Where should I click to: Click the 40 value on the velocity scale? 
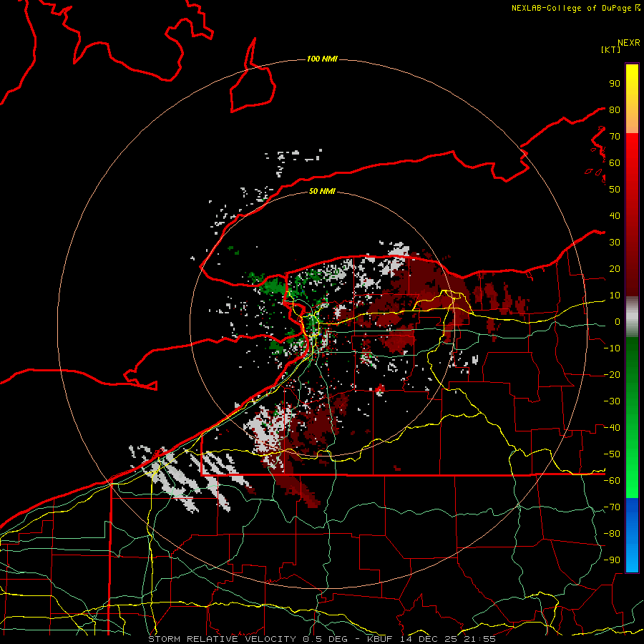click(615, 216)
